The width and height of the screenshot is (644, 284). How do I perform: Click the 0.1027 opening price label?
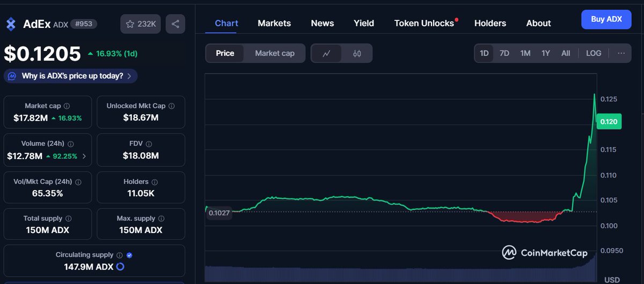pos(219,213)
